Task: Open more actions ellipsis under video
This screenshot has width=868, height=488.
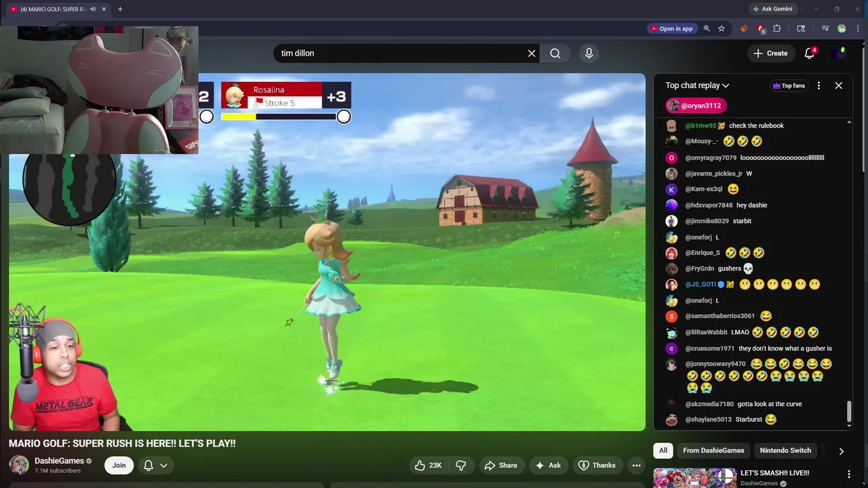Action: coord(636,465)
